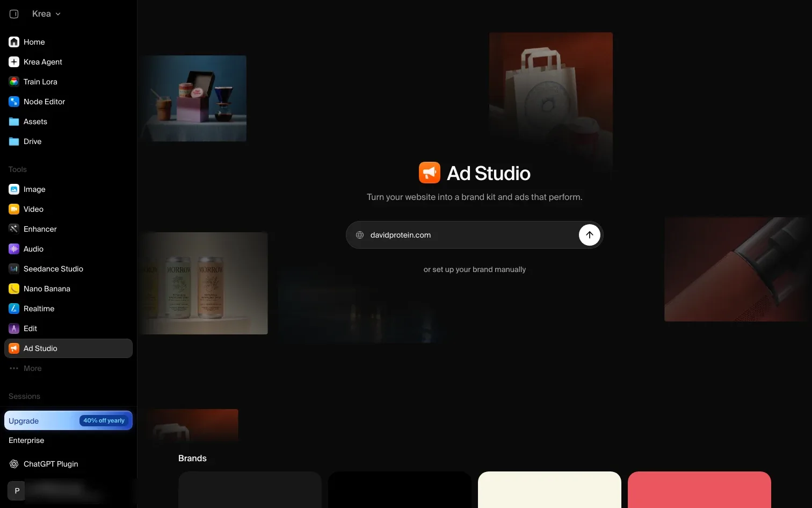Click the Morrow cans product thumbnail
812x508 pixels.
[204, 283]
